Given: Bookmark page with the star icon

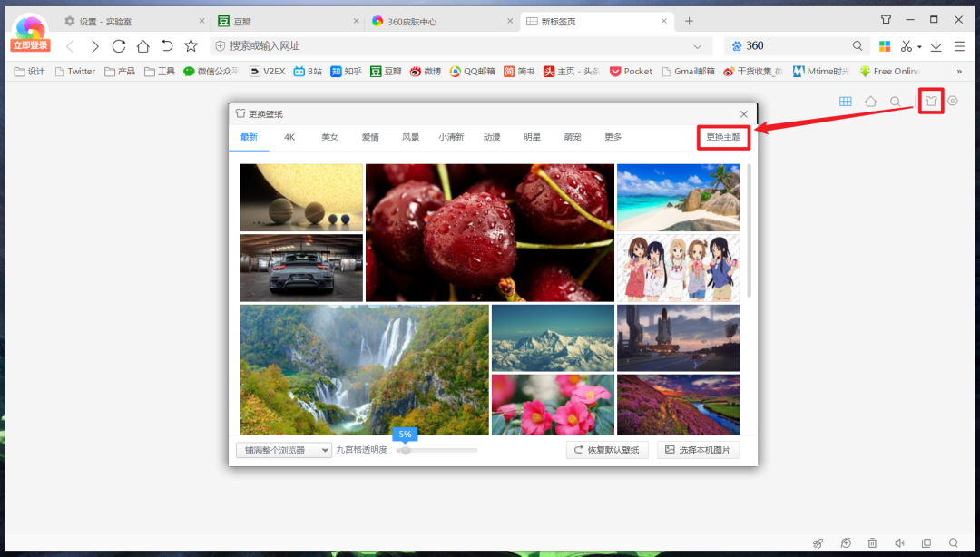Looking at the screenshot, I should pos(191,45).
